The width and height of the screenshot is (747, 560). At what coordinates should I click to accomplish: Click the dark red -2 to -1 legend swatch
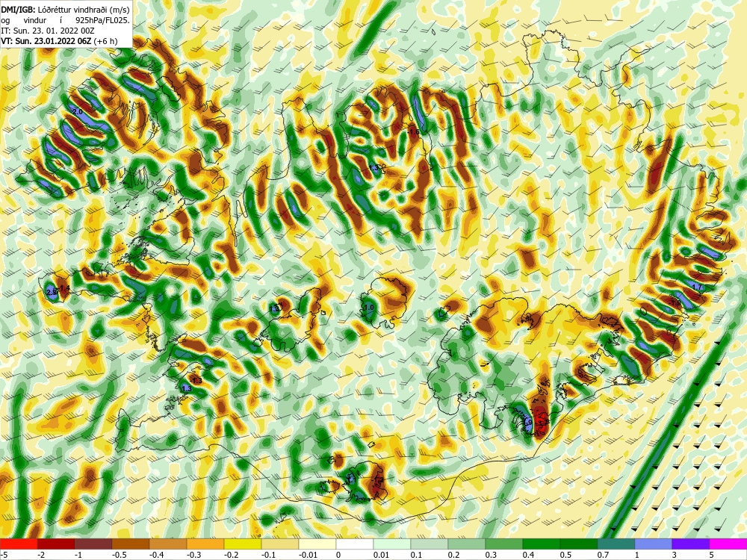(x=56, y=544)
